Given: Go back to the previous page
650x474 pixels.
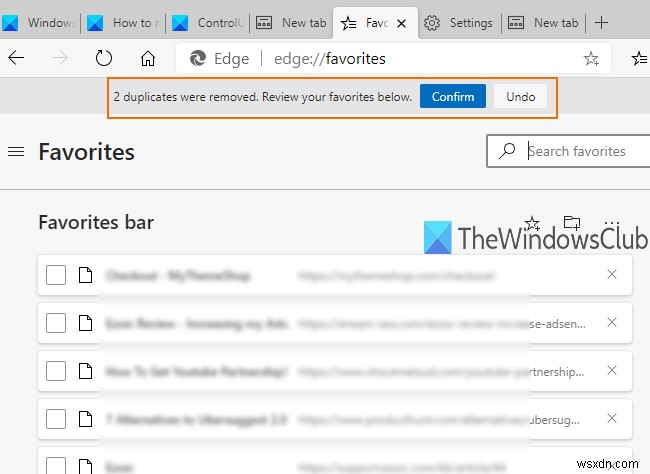Looking at the screenshot, I should point(16,58).
